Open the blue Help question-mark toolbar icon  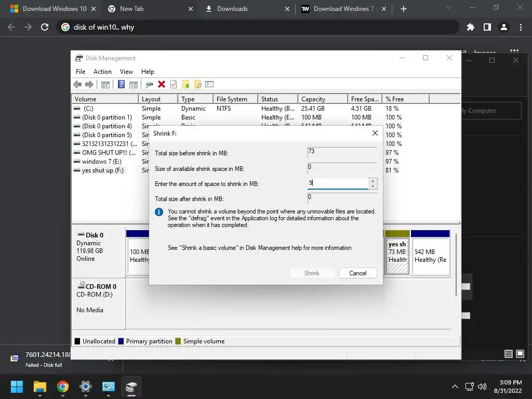pos(121,84)
